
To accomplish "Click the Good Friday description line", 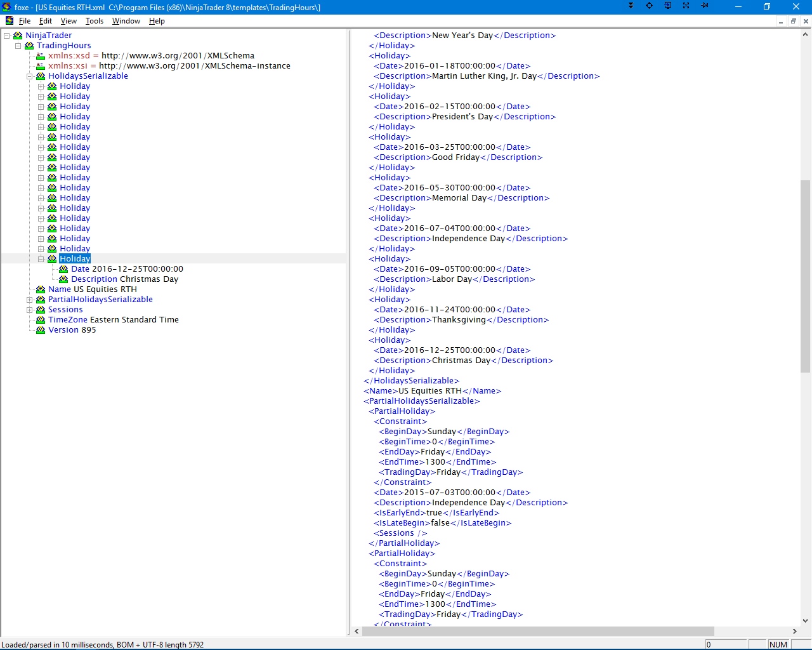I will pos(458,157).
